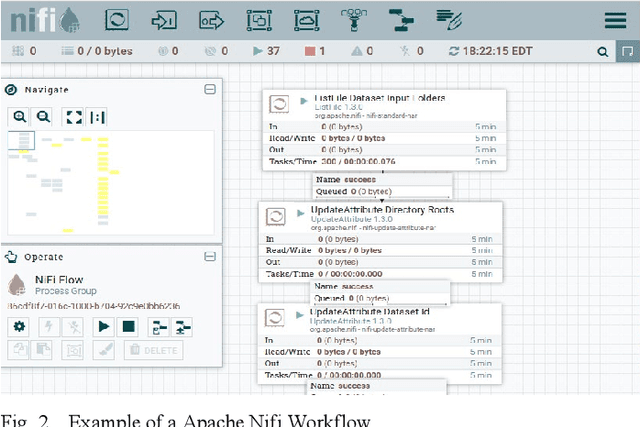The image size is (640, 427).
Task: Click ListFile processor Tasks/Time value
Action: [x=358, y=162]
